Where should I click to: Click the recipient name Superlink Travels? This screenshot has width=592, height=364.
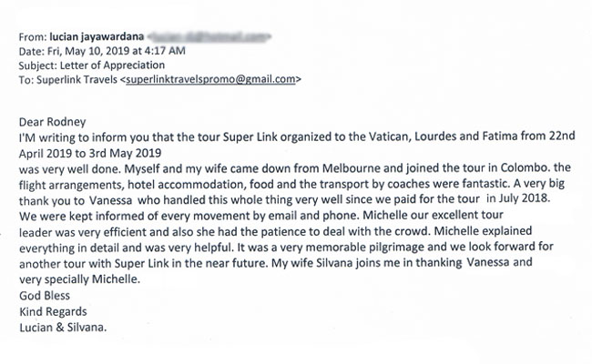click(x=77, y=79)
